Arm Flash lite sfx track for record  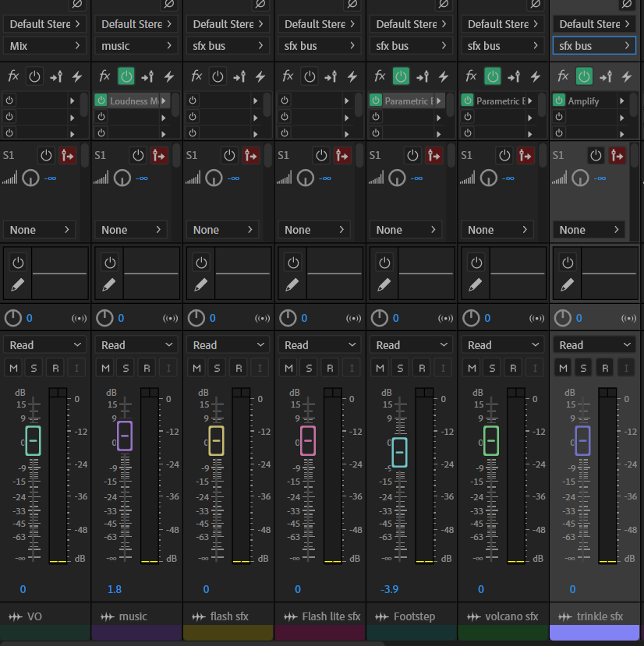pyautogui.click(x=331, y=368)
